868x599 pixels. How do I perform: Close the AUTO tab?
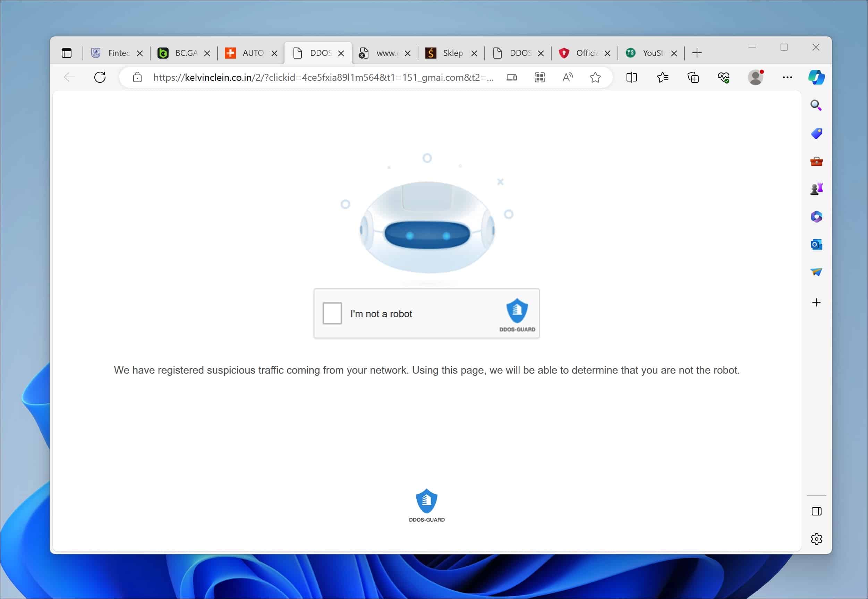click(x=274, y=54)
